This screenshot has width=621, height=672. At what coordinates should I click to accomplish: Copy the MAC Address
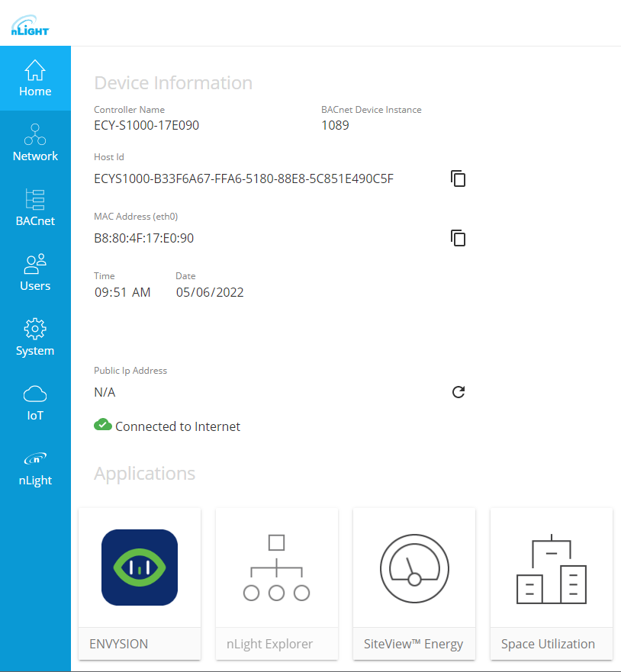click(458, 238)
